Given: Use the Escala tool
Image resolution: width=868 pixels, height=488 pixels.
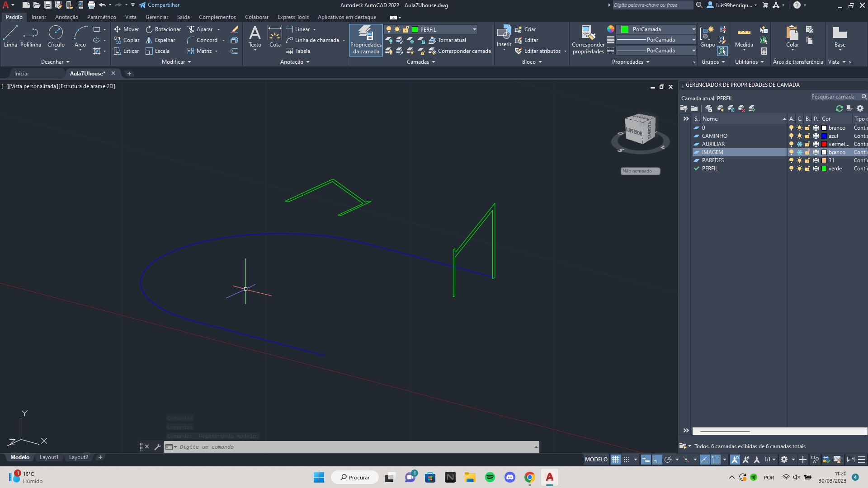Looking at the screenshot, I should pyautogui.click(x=157, y=51).
